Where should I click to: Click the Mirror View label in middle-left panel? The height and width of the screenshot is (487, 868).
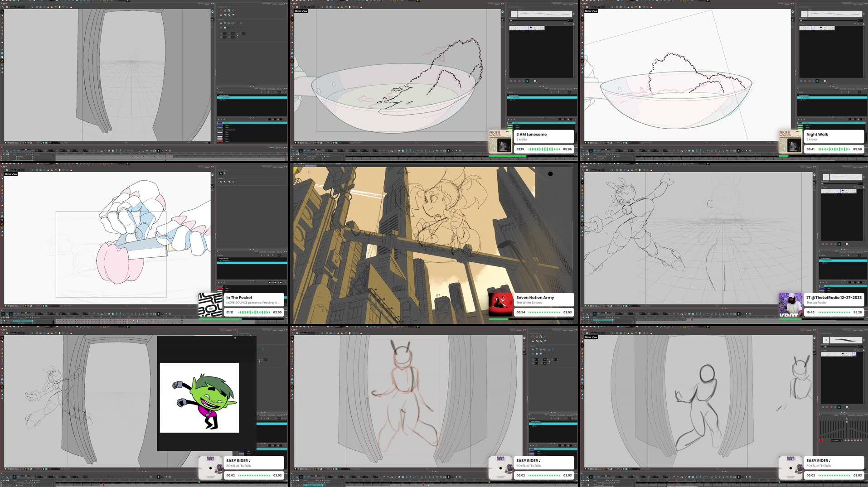11,174
